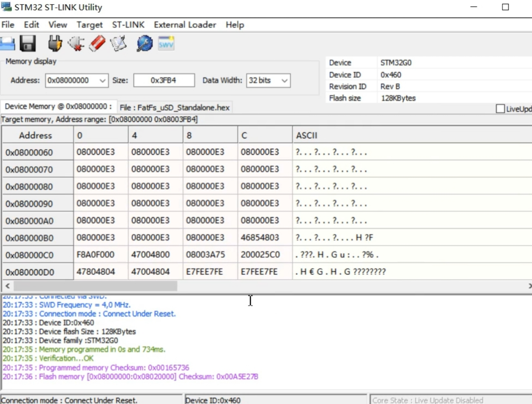This screenshot has height=404, width=532.
Task: Click the Open file toolbar icon
Action: pyautogui.click(x=7, y=44)
